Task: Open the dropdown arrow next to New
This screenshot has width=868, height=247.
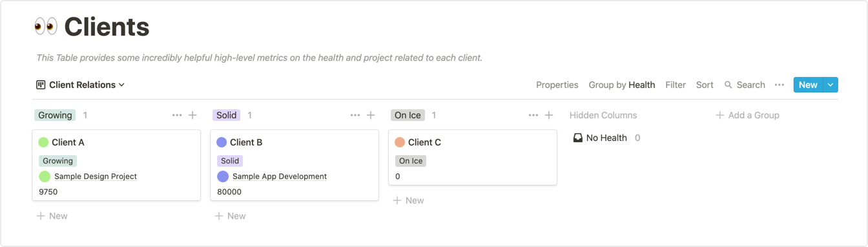Action: coord(831,85)
